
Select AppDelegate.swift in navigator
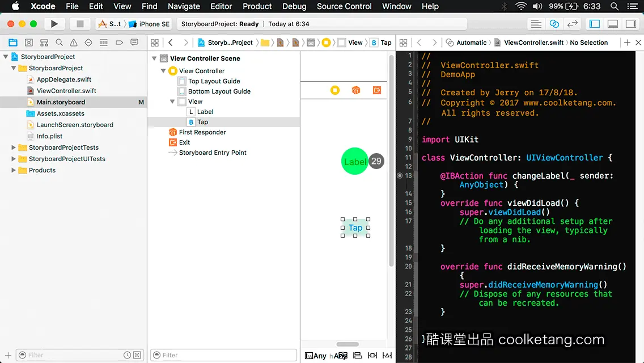click(63, 79)
